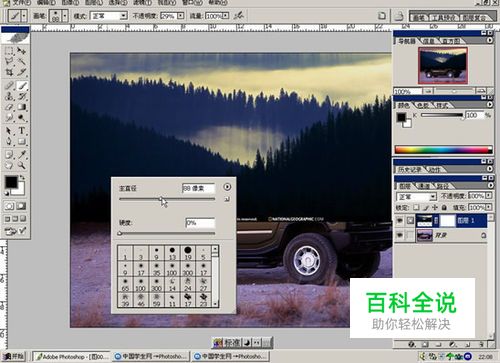Viewport: 500px width, 363px height.
Task: Select the Slice tool
Action: 22,72
